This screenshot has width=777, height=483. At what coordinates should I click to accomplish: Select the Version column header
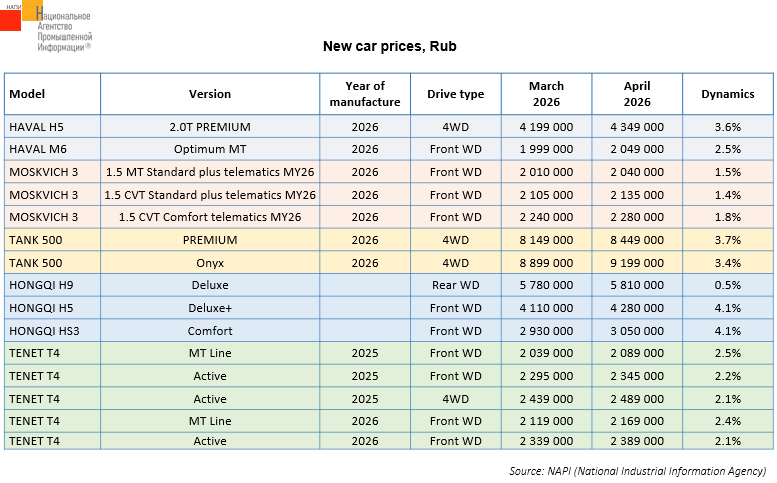(x=210, y=94)
